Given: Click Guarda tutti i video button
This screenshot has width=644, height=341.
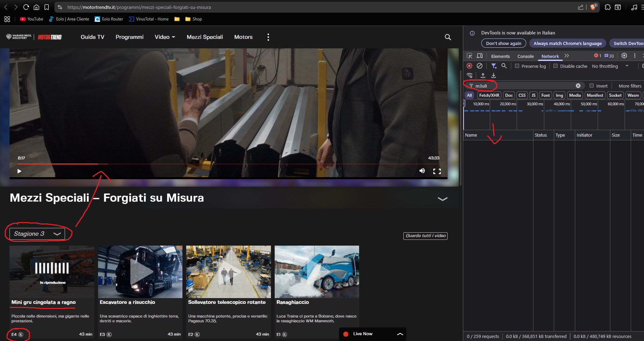Looking at the screenshot, I should click(x=425, y=236).
